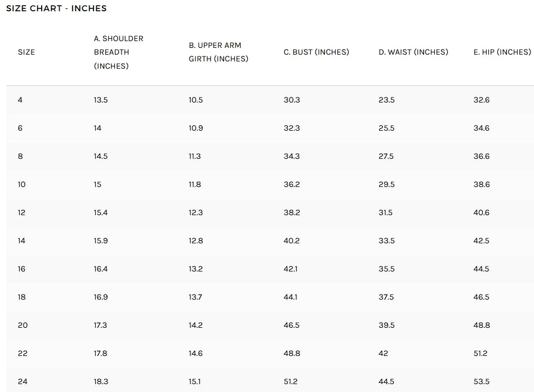Click the bust value 36.2 for size 10
The height and width of the screenshot is (392, 534).
[x=292, y=184]
